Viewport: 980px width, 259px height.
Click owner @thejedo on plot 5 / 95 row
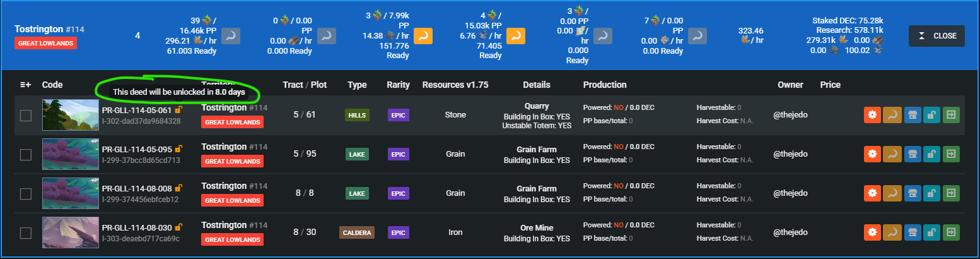pyautogui.click(x=791, y=154)
